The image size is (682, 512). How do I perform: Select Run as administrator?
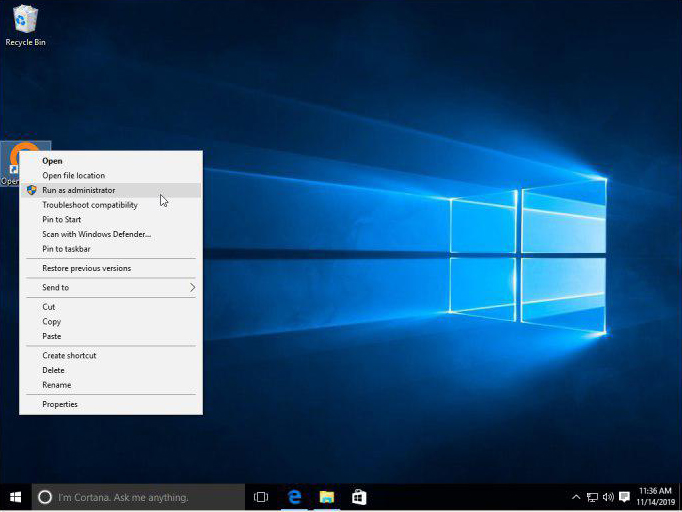[x=78, y=190]
